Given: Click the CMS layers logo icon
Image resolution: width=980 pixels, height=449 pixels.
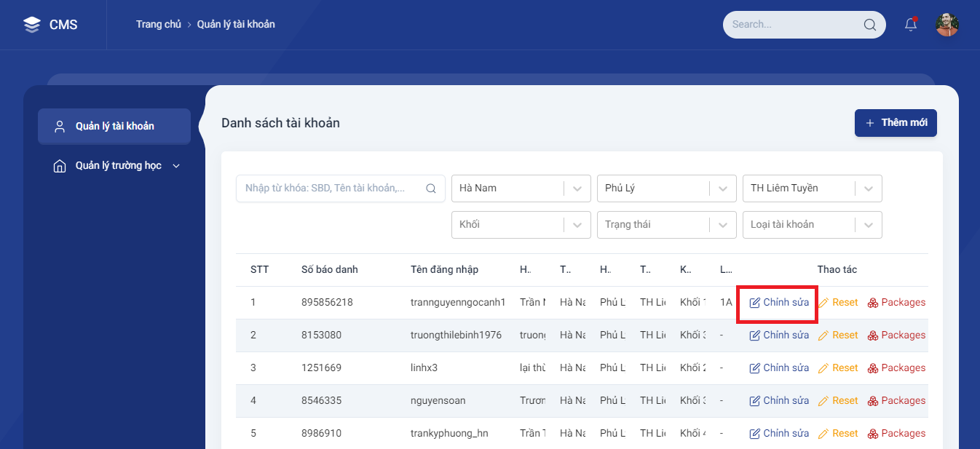Looking at the screenshot, I should tap(32, 25).
